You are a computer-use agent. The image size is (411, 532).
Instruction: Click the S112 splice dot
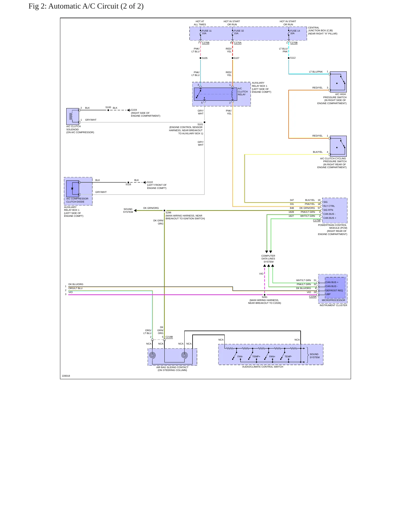[289, 58]
